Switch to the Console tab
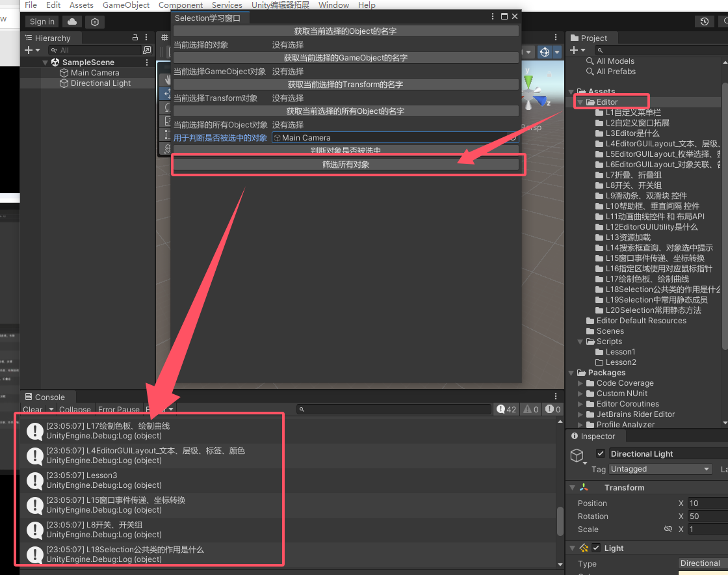 tap(46, 397)
